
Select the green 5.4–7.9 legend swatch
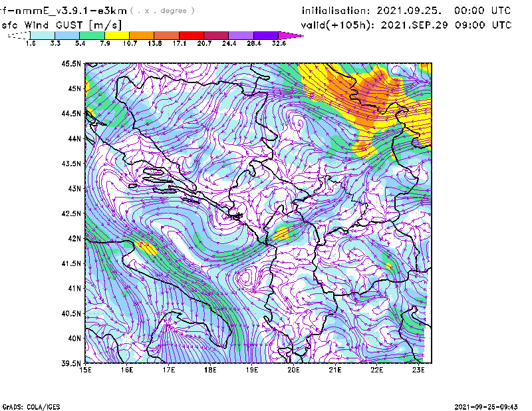[x=92, y=35]
